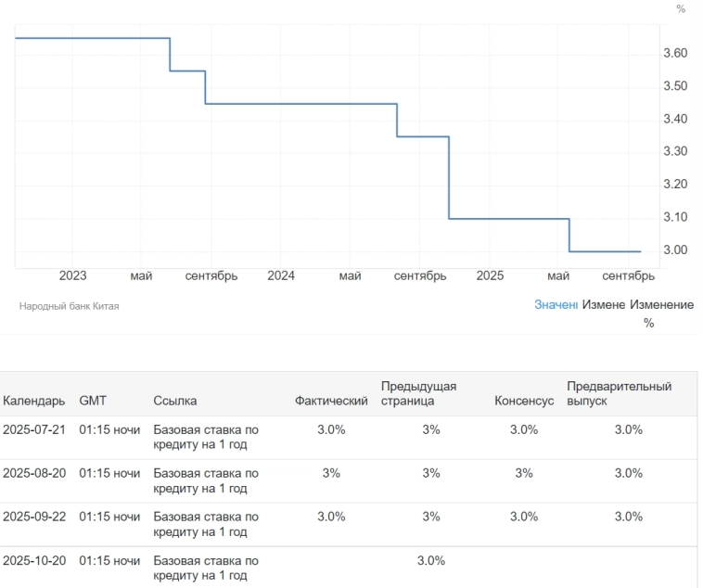The width and height of the screenshot is (703, 588).
Task: Open the 2025-10-20 Базовая ставка link
Action: 206,568
